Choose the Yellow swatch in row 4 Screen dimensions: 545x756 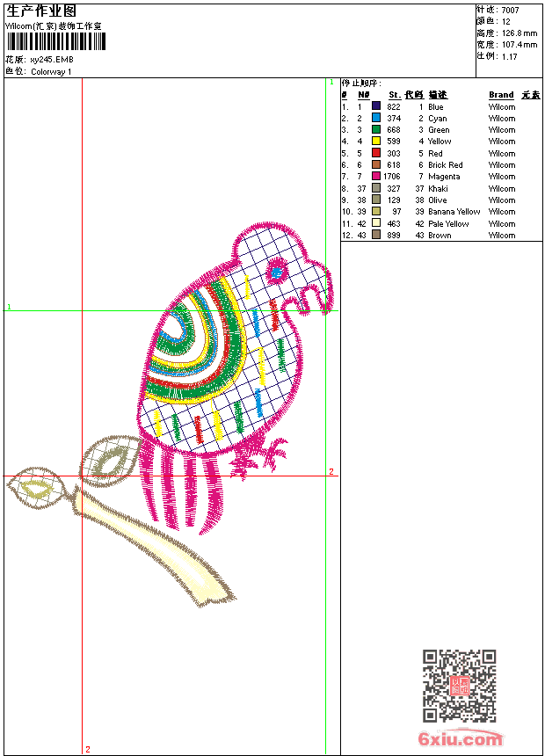point(376,141)
